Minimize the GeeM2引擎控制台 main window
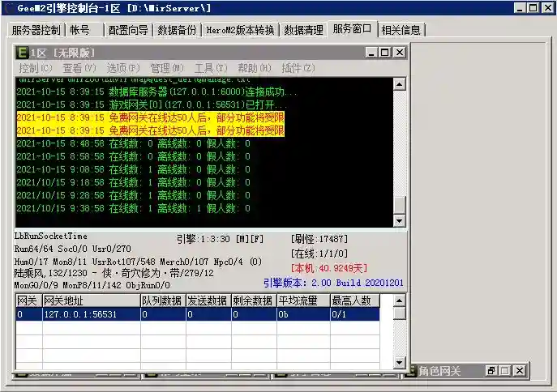 520,7
